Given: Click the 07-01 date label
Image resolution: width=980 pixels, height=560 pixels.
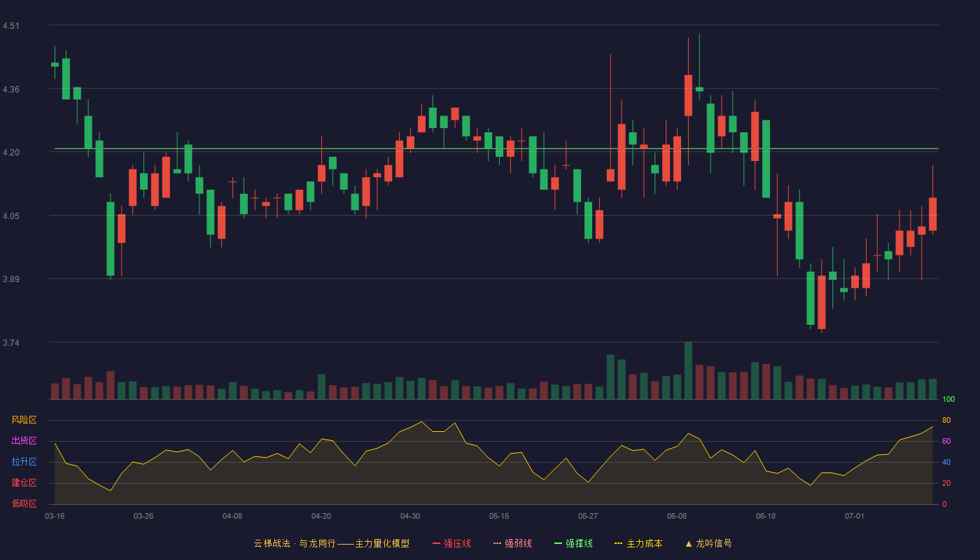Looking at the screenshot, I should point(855,516).
